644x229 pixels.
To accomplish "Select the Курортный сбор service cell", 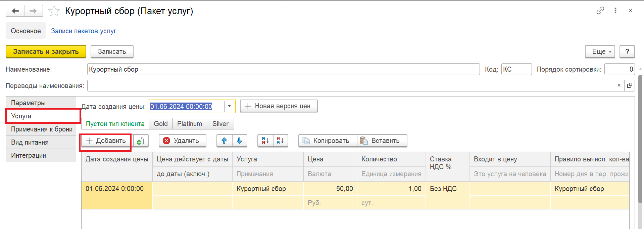I will tap(268, 189).
